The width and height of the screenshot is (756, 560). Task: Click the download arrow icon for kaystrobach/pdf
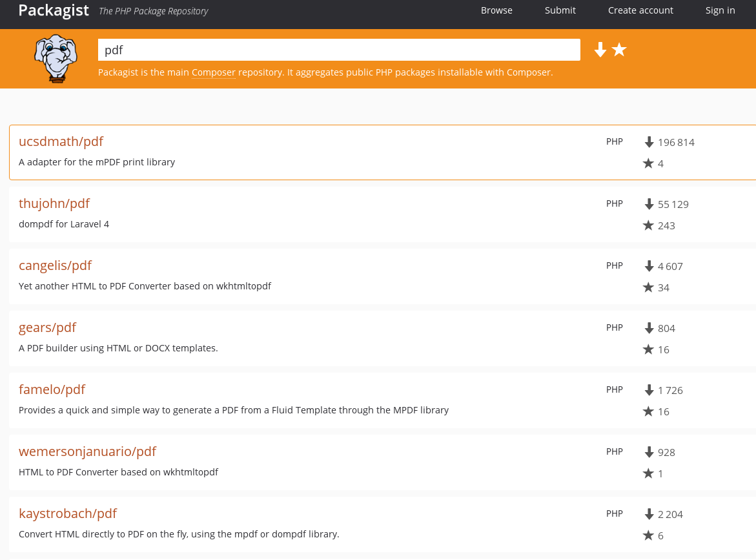coord(649,514)
